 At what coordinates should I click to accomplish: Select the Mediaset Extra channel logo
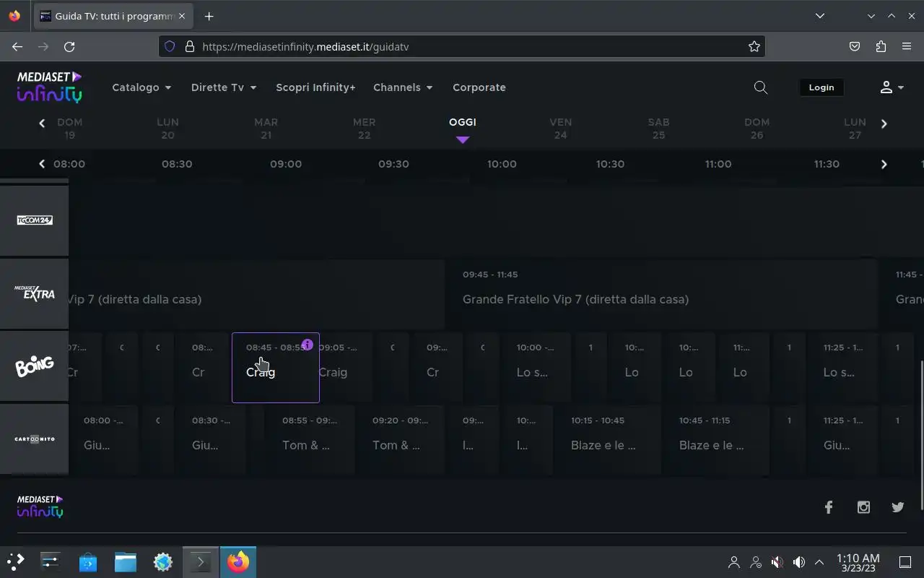(x=35, y=293)
